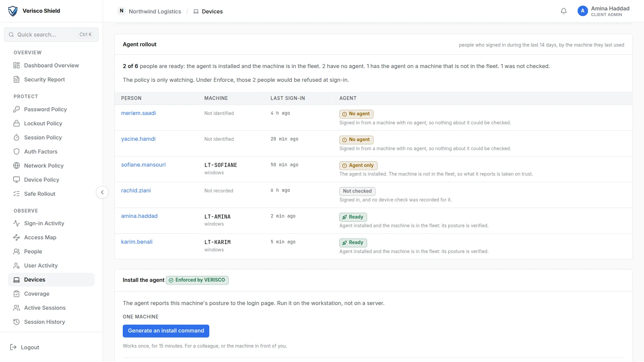The height and width of the screenshot is (362, 644).
Task: Open the yacine.hamdi person link
Action: 138,139
